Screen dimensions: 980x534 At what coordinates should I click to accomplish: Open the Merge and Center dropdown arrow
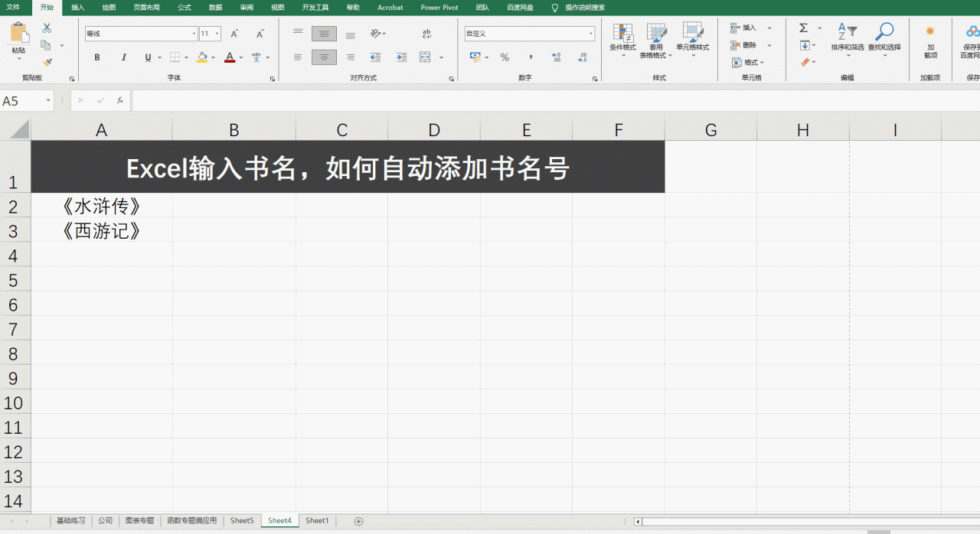point(440,57)
